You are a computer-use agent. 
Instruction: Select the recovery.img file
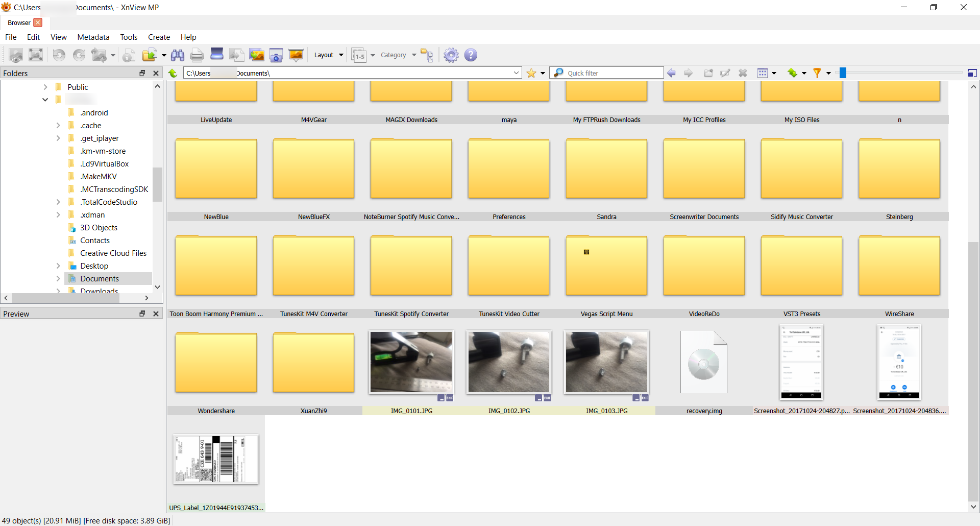coord(704,362)
